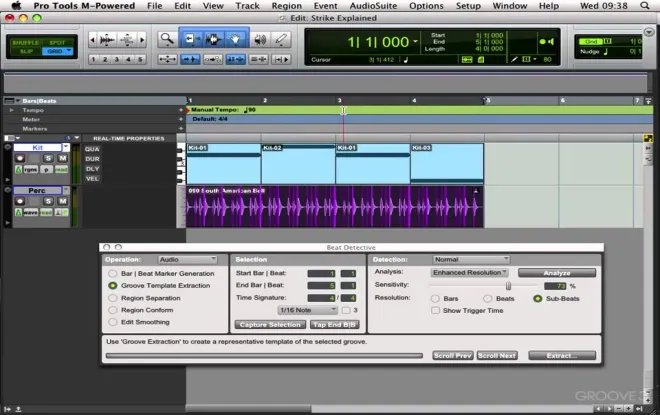The image size is (660, 415).
Task: Recall zoom preset 5
Action: [x=140, y=59]
